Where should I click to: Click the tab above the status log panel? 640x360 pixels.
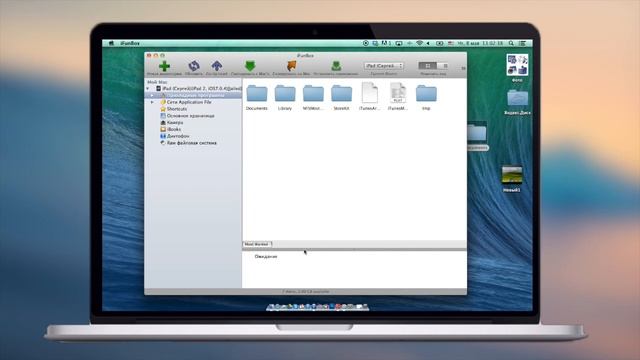[257, 244]
